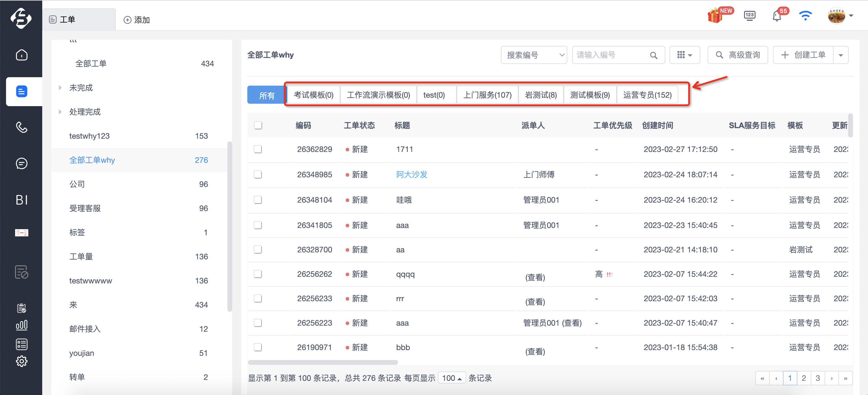The height and width of the screenshot is (395, 868).
Task: Click the gift NEW icon
Action: click(715, 15)
